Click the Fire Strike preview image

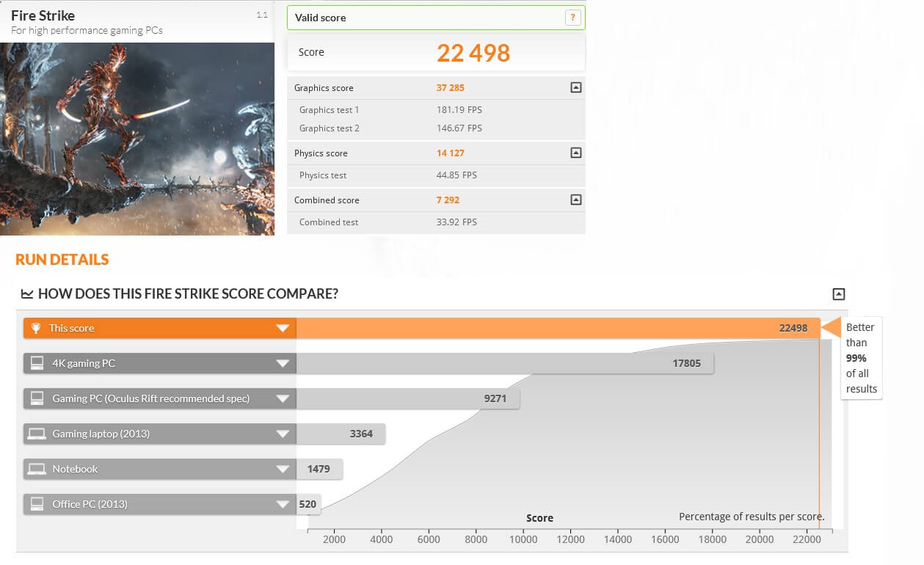(x=137, y=139)
